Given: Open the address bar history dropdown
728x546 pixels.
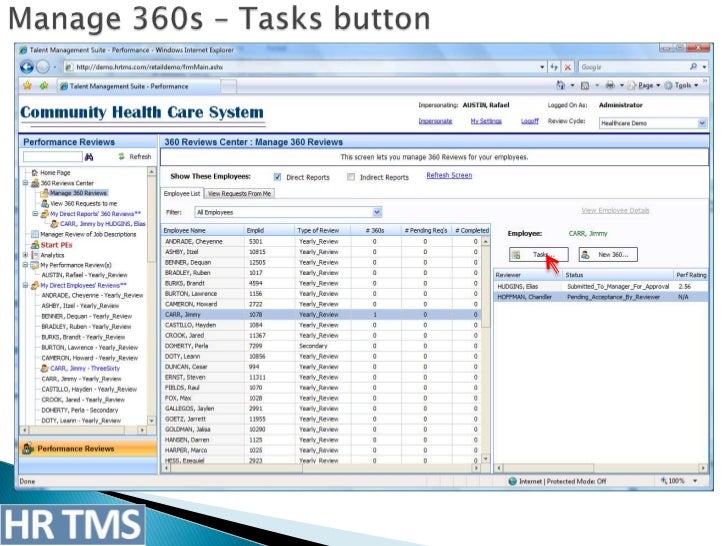Looking at the screenshot, I should click(x=542, y=67).
